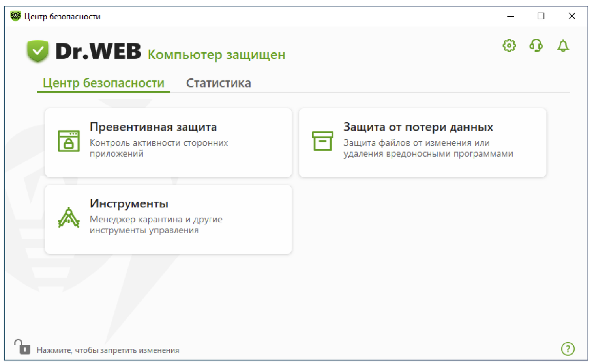This screenshot has height=364, width=592.
Task: Open settings via the gear icon
Action: [509, 46]
